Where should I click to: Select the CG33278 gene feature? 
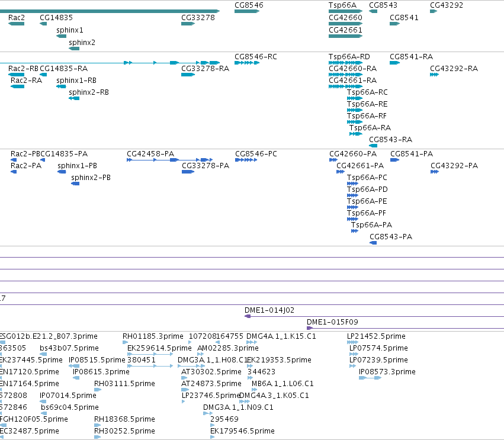coord(188,24)
